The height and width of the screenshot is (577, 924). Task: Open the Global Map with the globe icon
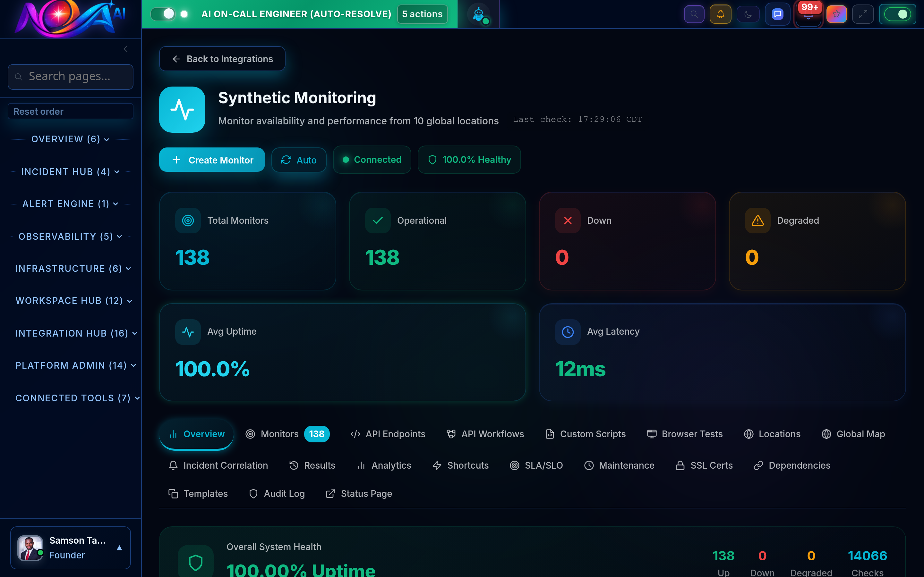tap(853, 434)
